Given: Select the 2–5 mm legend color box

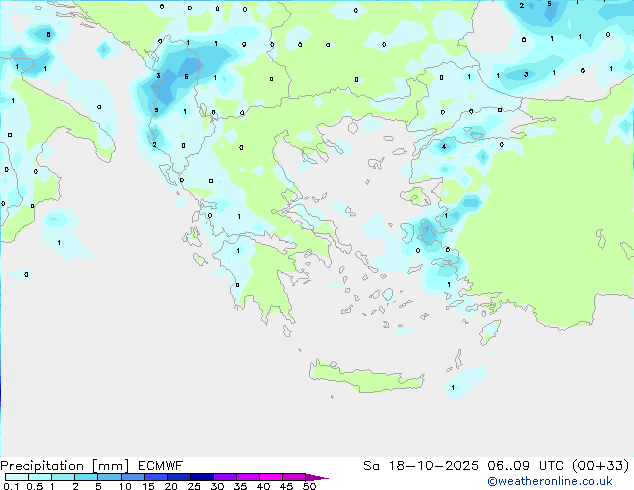Looking at the screenshot, I should (86, 477).
